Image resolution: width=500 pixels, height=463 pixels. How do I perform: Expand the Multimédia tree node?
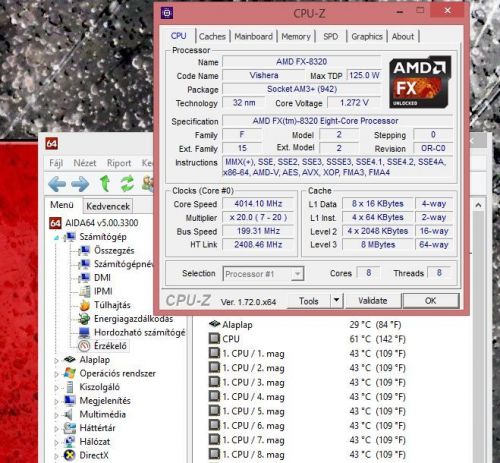pyautogui.click(x=56, y=415)
